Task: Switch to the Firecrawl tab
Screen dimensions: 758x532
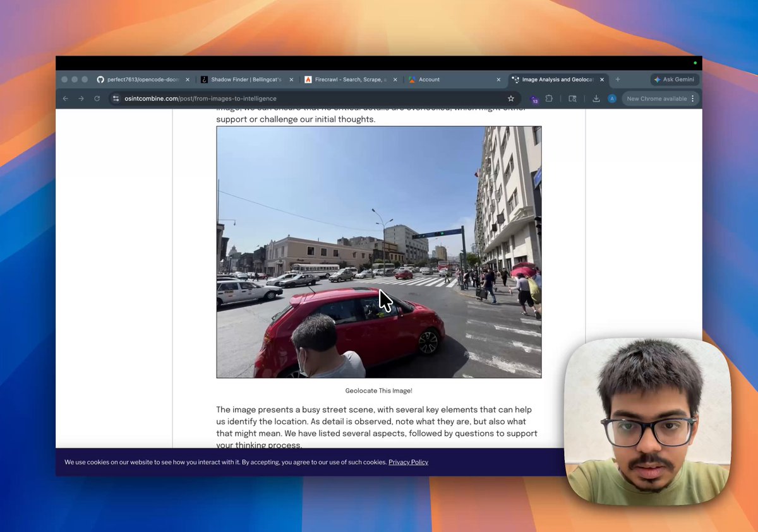Action: [351, 80]
